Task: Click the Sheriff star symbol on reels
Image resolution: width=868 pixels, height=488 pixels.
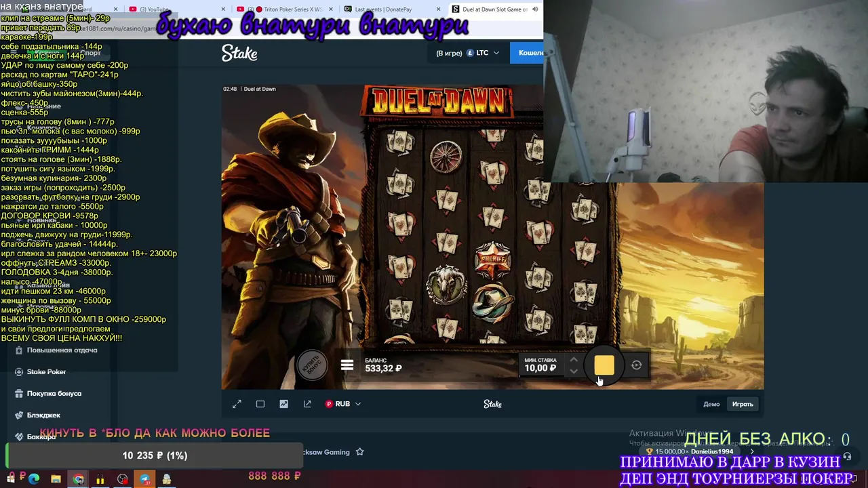Action: click(493, 260)
